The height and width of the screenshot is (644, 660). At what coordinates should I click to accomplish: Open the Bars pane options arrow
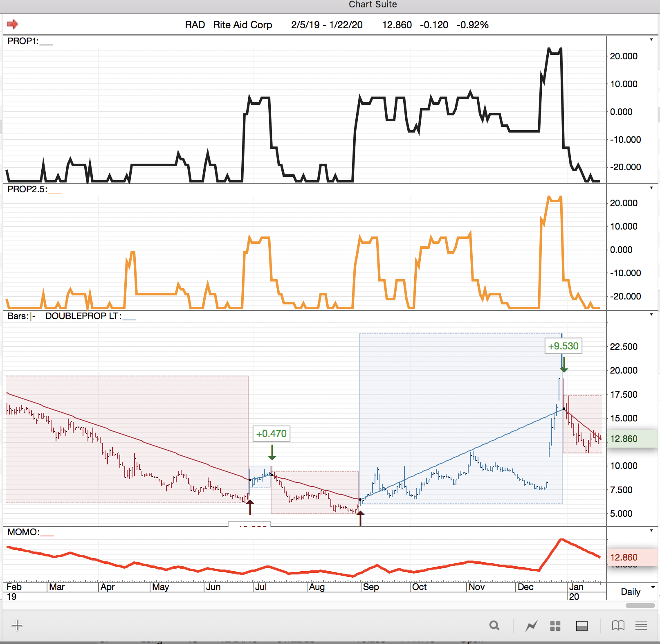(x=651, y=315)
